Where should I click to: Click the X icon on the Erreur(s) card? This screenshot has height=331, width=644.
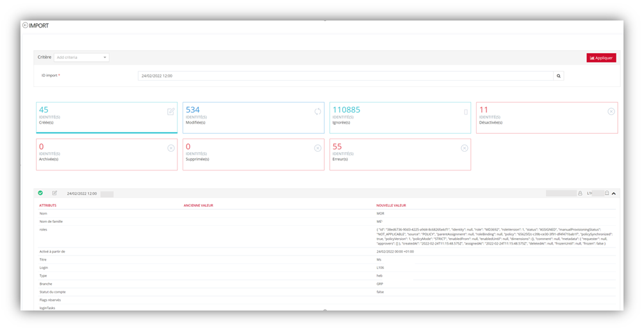[464, 148]
